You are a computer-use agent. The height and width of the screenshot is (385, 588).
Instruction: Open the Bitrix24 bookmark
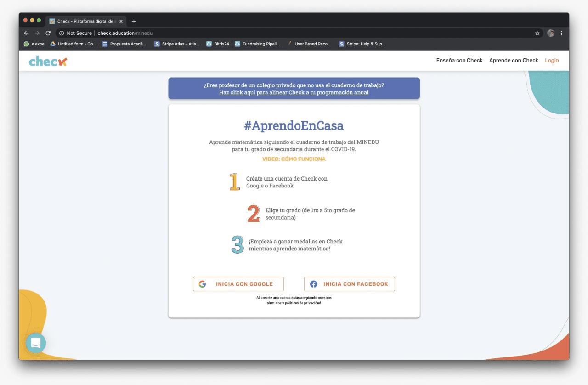(x=218, y=44)
